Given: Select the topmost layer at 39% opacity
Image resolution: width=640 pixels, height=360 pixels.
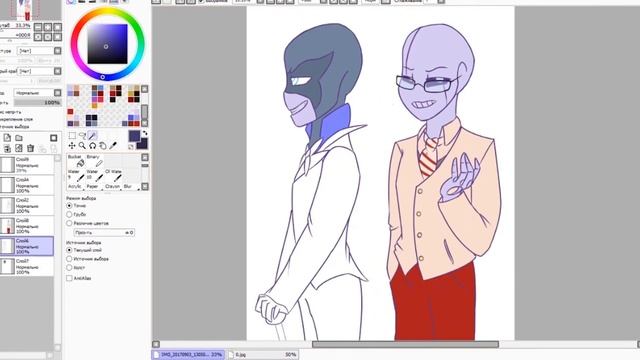Looking at the screenshot, I should [27, 165].
